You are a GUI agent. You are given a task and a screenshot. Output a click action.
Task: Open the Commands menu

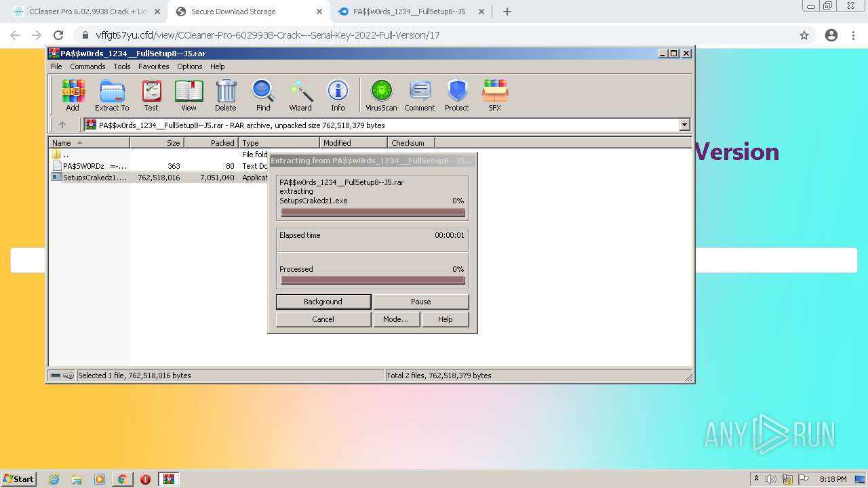click(87, 66)
